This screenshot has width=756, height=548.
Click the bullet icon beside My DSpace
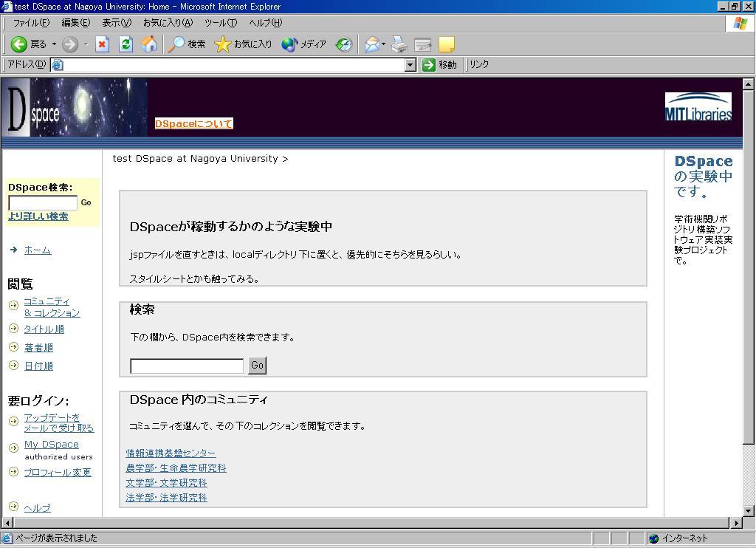pos(13,448)
